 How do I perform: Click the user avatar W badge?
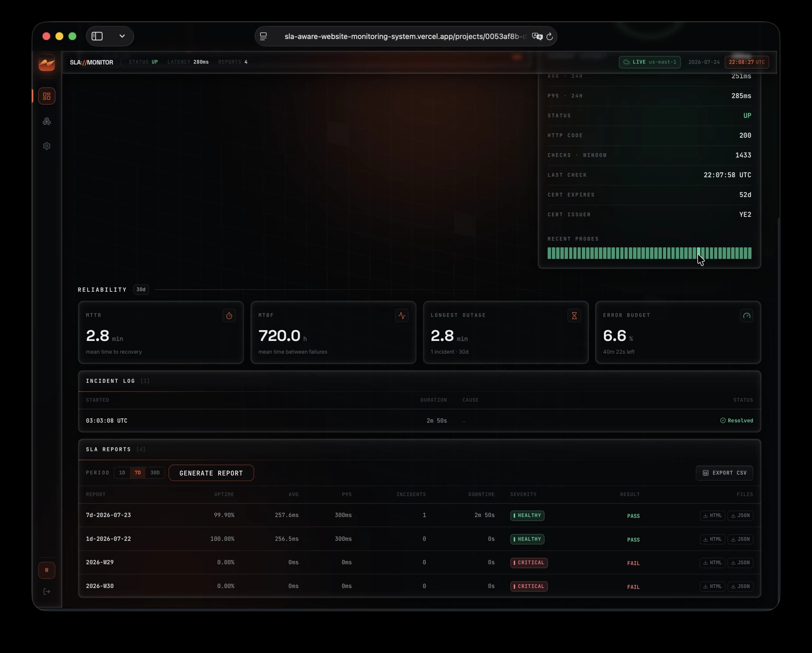(x=47, y=570)
